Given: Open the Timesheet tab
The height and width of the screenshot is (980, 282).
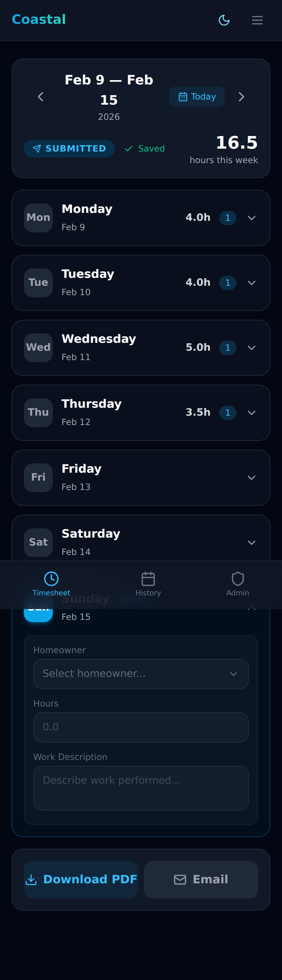Looking at the screenshot, I should pyautogui.click(x=51, y=584).
